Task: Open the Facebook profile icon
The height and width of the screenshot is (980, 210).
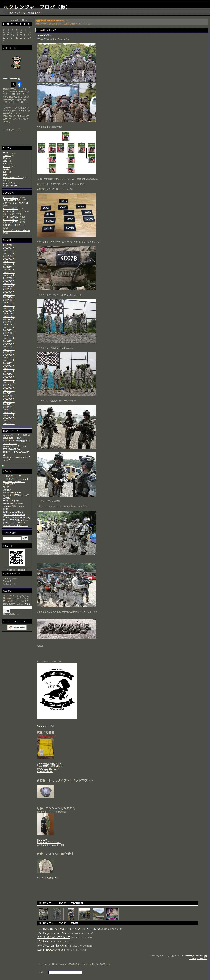Action: [x=19, y=84]
